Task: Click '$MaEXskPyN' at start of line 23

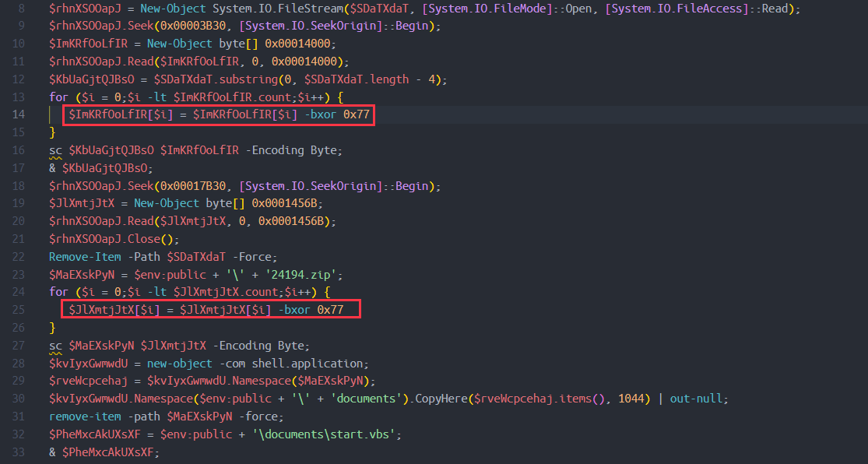Action: tap(82, 275)
